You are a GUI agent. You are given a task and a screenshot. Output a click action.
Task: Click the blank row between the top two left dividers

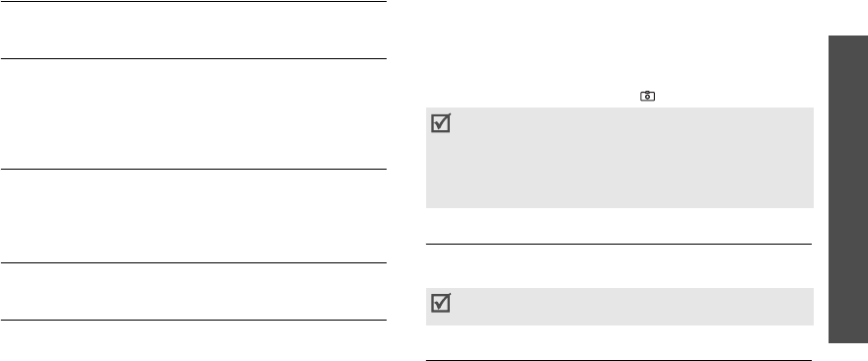coord(193,30)
